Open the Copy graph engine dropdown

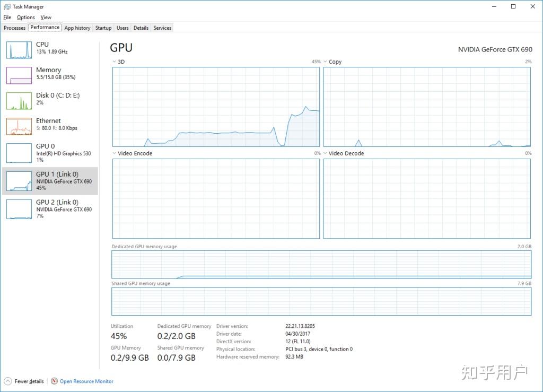tap(325, 62)
